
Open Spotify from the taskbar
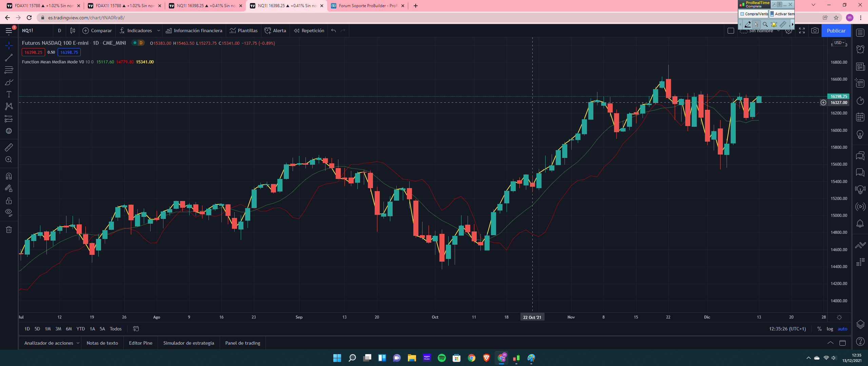442,358
